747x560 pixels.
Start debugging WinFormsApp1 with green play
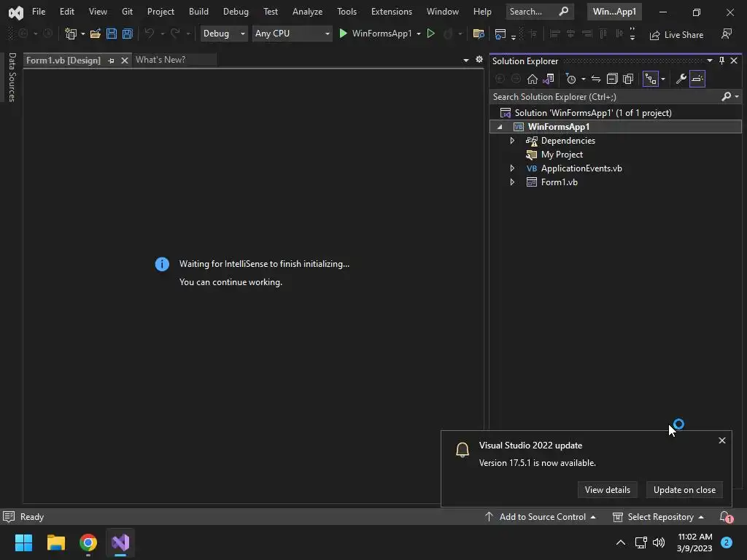(x=343, y=34)
